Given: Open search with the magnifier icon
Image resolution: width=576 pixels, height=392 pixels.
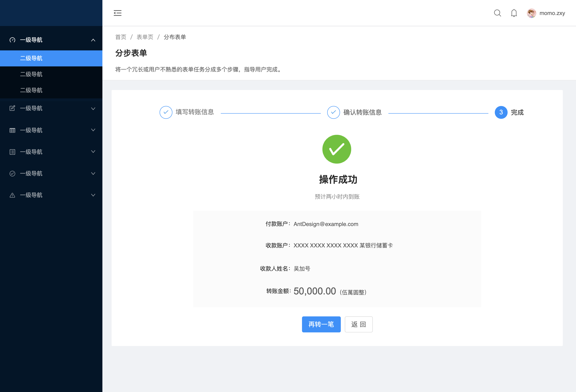Looking at the screenshot, I should [x=497, y=13].
